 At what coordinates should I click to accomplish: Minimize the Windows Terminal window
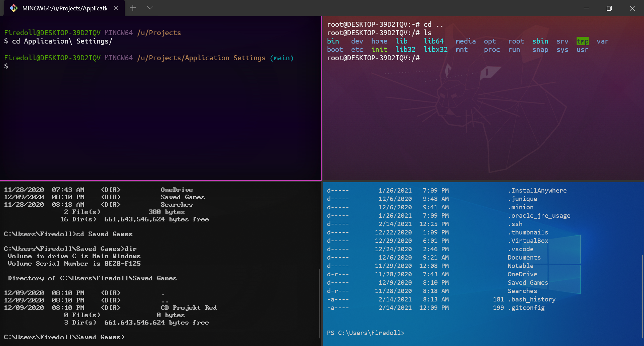586,8
